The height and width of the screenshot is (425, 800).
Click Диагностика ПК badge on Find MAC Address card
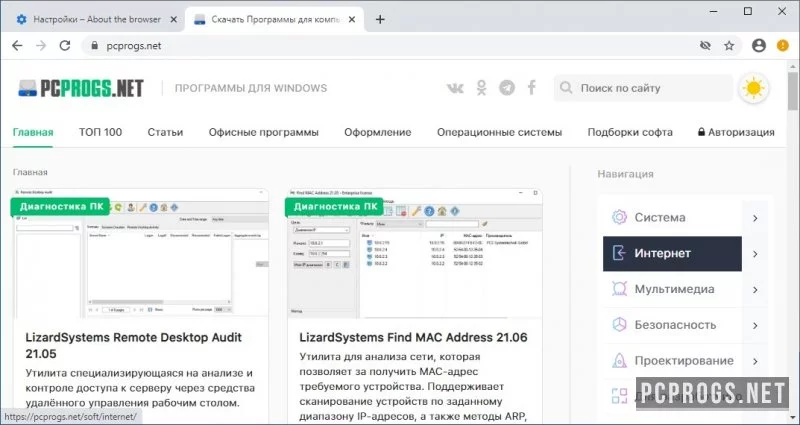[334, 207]
